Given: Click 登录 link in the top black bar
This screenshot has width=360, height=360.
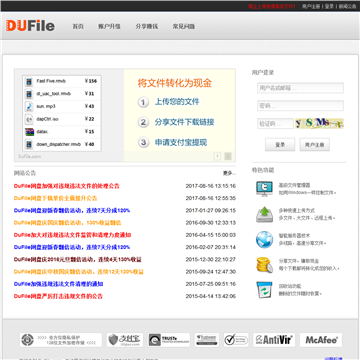Looking at the screenshot, I should (329, 6).
